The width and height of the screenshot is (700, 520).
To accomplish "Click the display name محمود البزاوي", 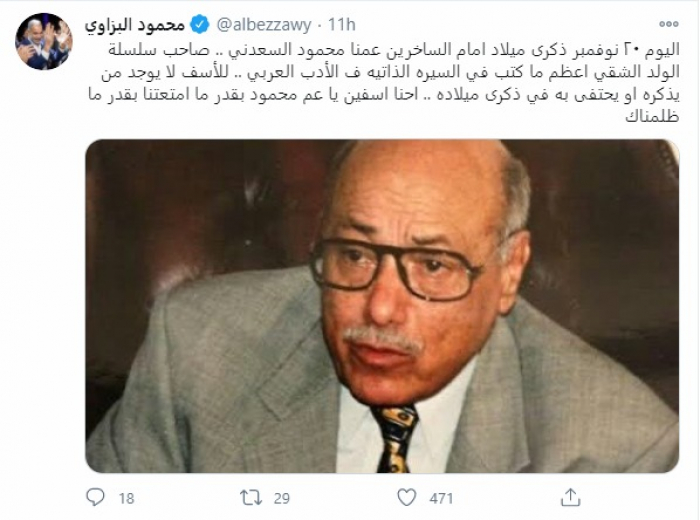I will [135, 25].
